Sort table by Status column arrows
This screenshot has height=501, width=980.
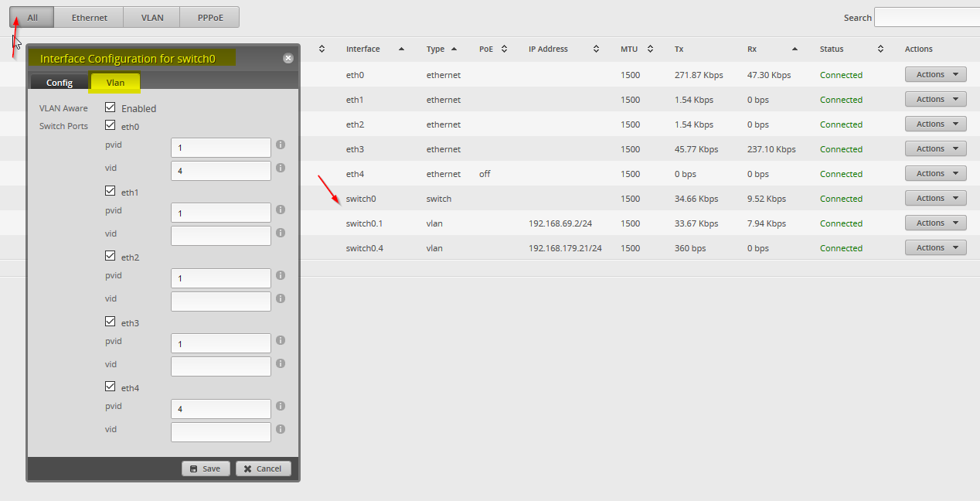880,49
